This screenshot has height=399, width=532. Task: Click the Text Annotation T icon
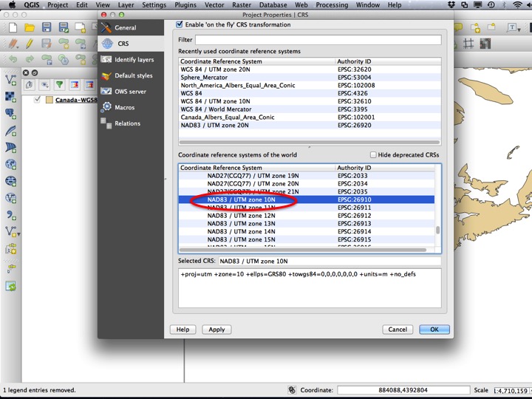coord(511,27)
